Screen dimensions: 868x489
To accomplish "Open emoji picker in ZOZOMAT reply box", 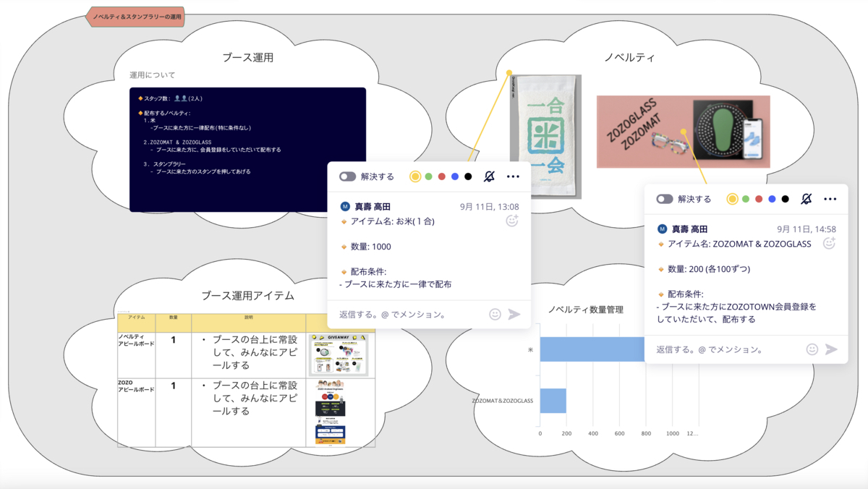I will pyautogui.click(x=812, y=349).
